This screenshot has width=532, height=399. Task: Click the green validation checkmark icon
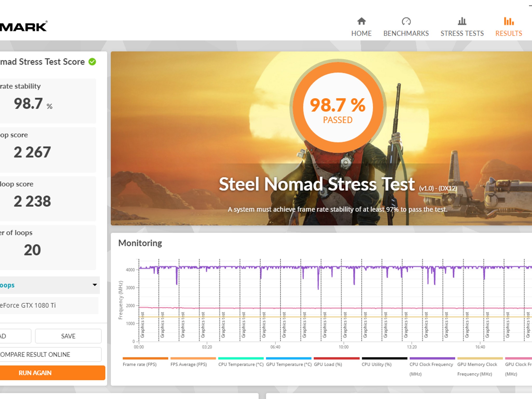[x=92, y=62]
